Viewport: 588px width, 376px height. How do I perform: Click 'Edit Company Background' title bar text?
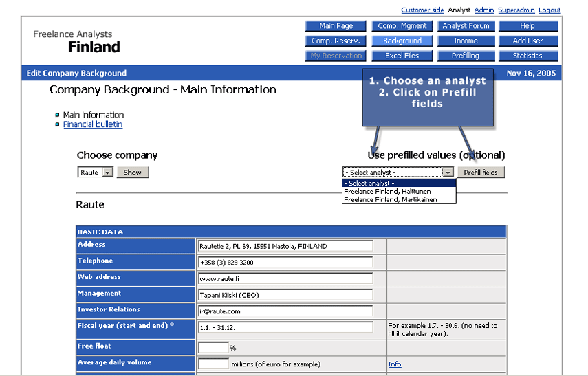[76, 73]
